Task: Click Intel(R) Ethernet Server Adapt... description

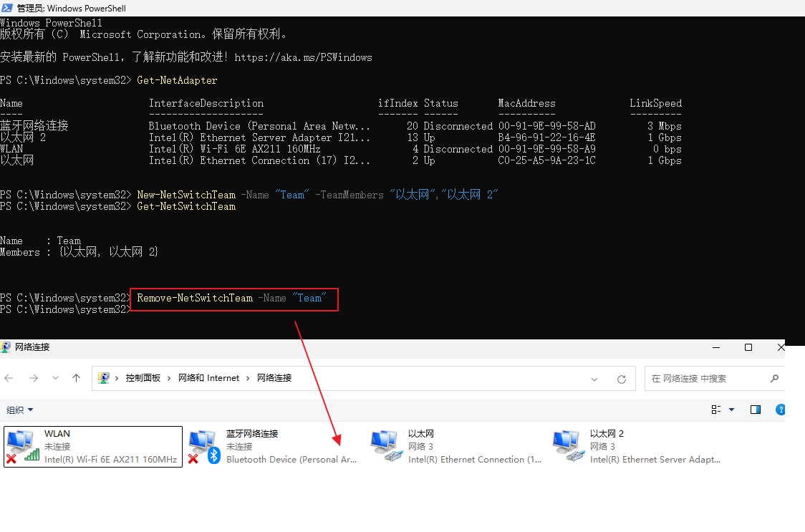Action: click(x=655, y=460)
